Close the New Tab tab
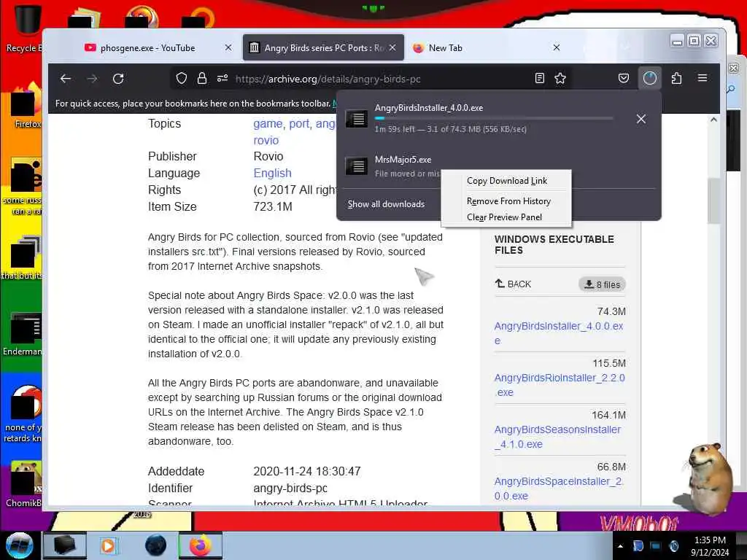 pos(557,47)
